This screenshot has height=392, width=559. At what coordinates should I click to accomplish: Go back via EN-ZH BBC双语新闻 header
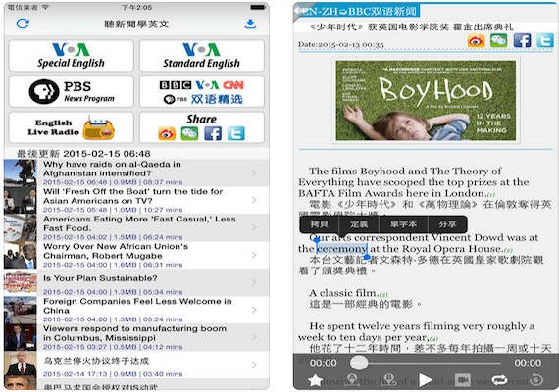coord(357,11)
